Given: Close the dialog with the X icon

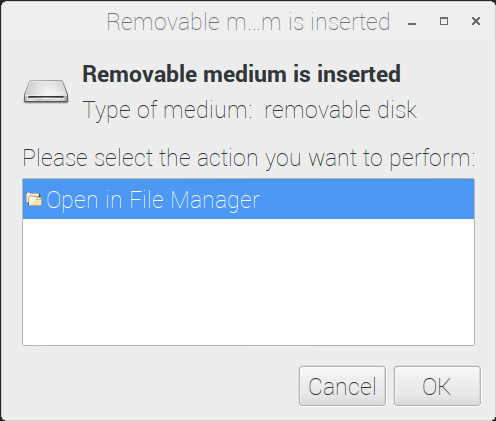Looking at the screenshot, I should point(476,21).
